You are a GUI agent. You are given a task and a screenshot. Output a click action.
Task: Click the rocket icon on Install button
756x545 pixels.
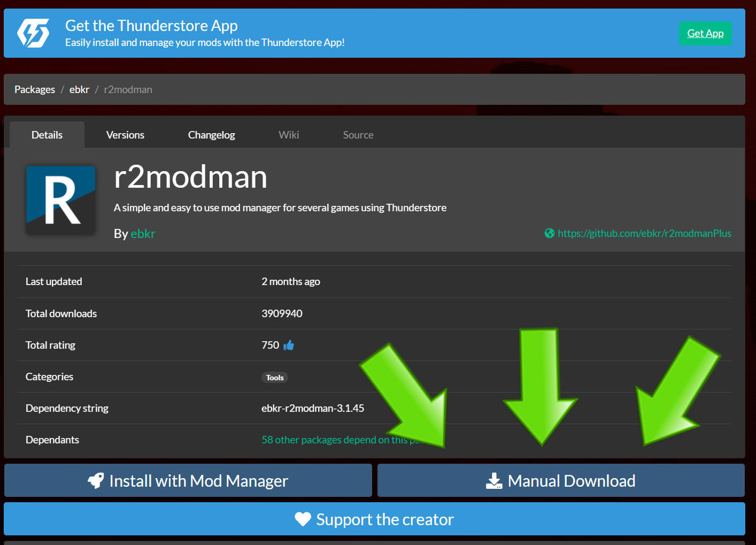tap(96, 481)
